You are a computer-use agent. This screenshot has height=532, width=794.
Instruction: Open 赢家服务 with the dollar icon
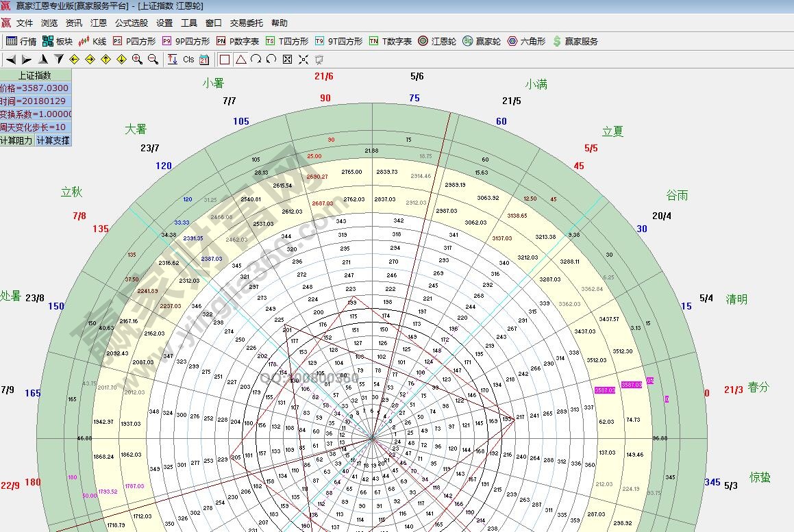575,41
